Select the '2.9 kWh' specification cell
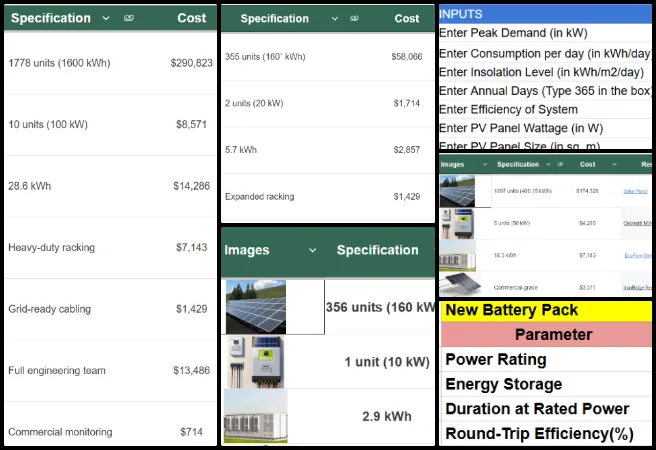Viewport: 656px width, 450px height. 387,417
